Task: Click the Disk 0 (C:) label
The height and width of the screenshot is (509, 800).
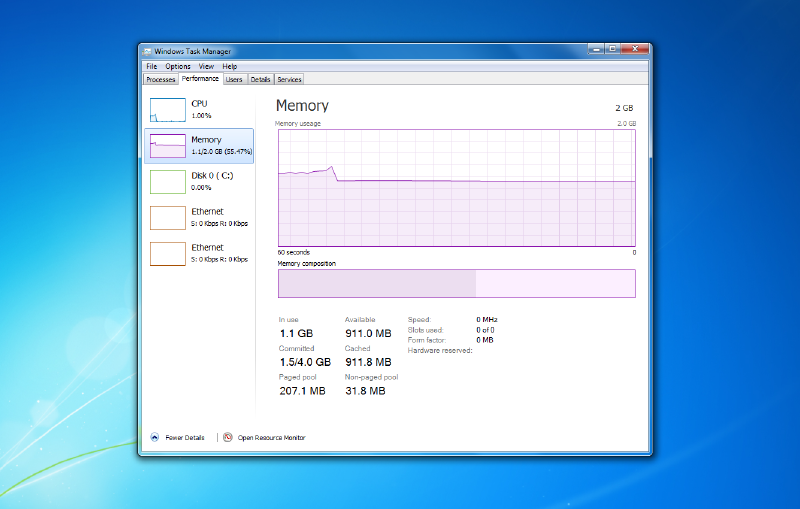Action: pyautogui.click(x=212, y=175)
